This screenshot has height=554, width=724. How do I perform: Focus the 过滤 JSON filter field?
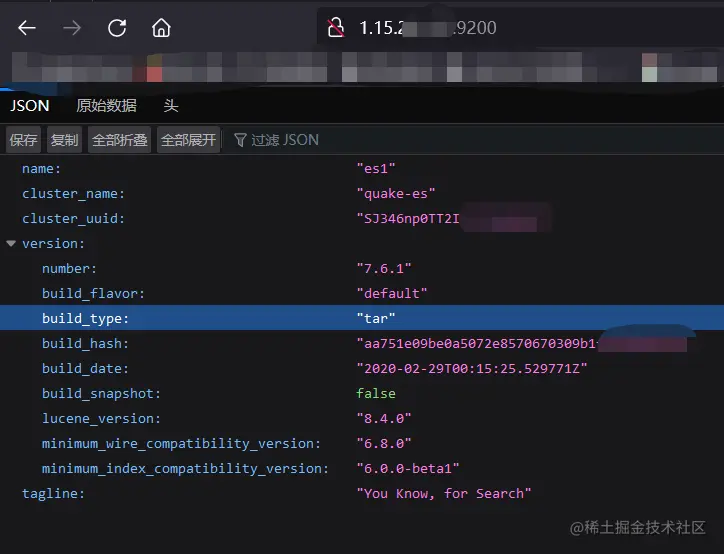[285, 140]
